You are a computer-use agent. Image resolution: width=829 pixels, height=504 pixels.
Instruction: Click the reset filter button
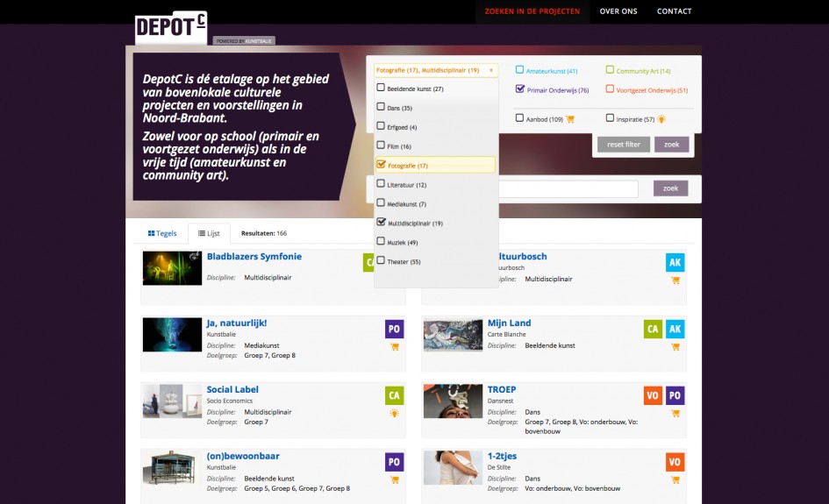(624, 145)
